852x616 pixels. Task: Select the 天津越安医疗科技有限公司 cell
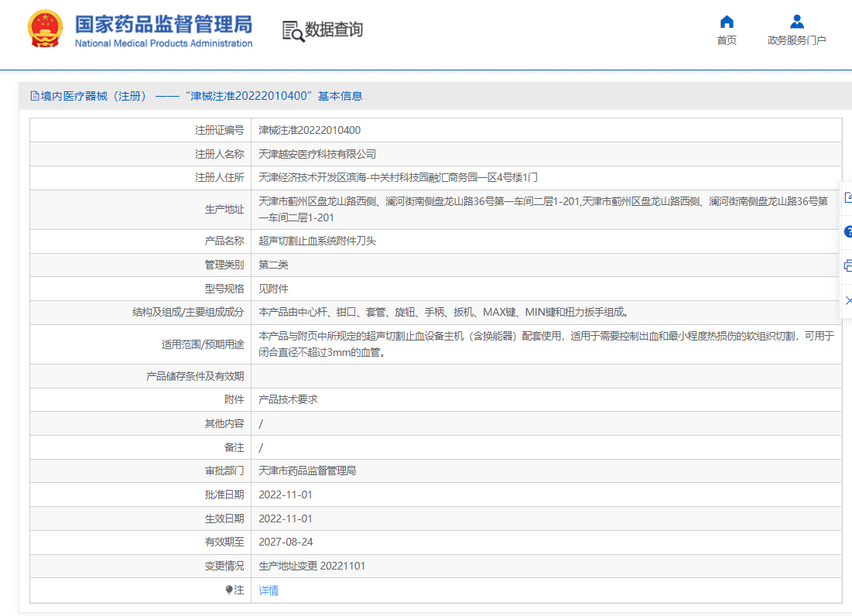(317, 154)
